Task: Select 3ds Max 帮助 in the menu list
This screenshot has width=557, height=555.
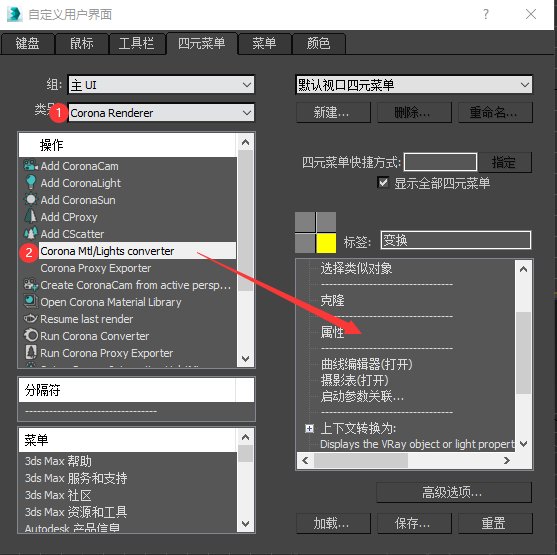Action: click(x=58, y=461)
